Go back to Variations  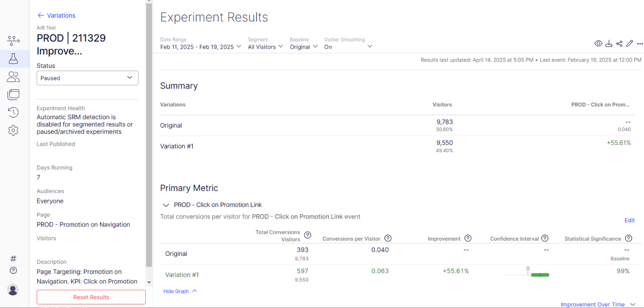tap(56, 15)
